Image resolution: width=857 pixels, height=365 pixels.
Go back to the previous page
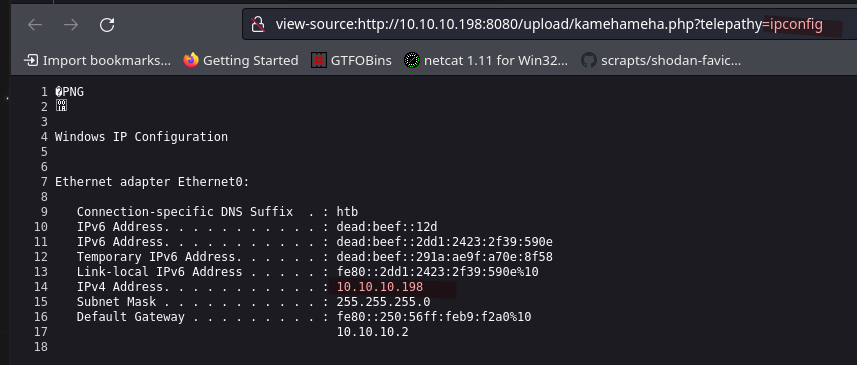(35, 25)
